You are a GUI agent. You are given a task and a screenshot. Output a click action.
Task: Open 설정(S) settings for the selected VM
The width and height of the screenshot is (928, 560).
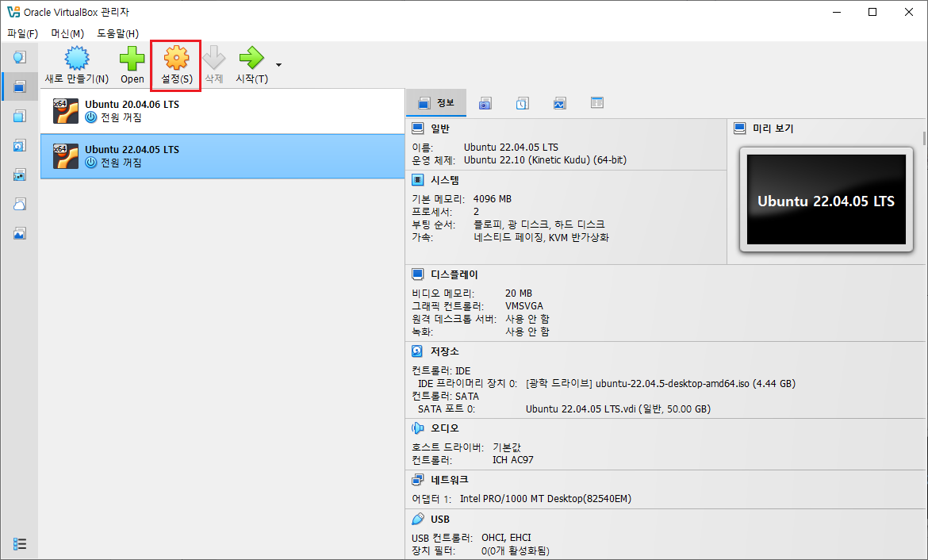(176, 66)
